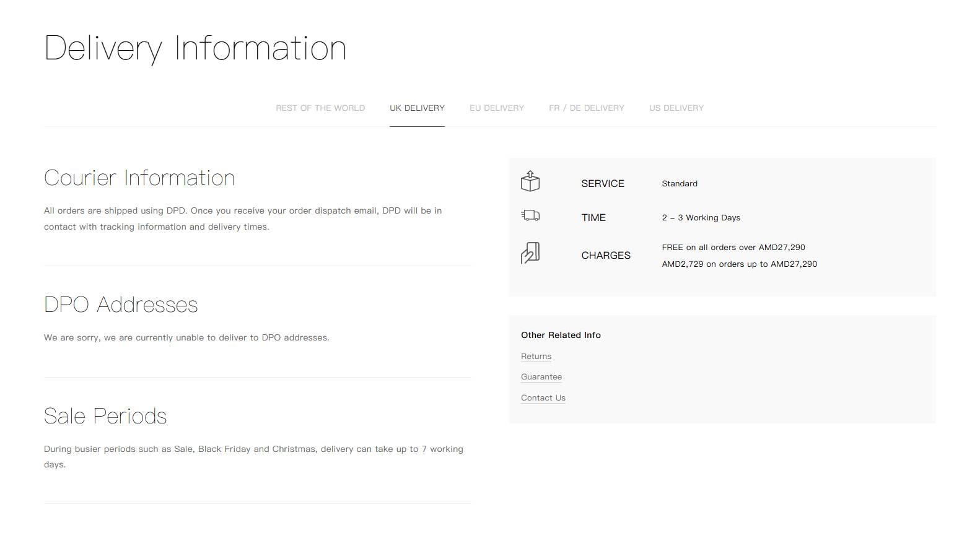Click the TIME label

(x=593, y=217)
